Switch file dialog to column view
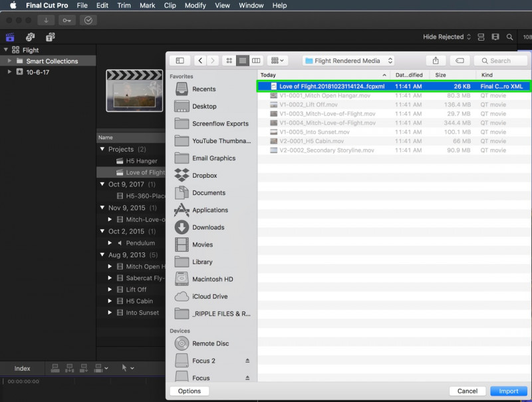This screenshot has width=532, height=402. tap(256, 61)
